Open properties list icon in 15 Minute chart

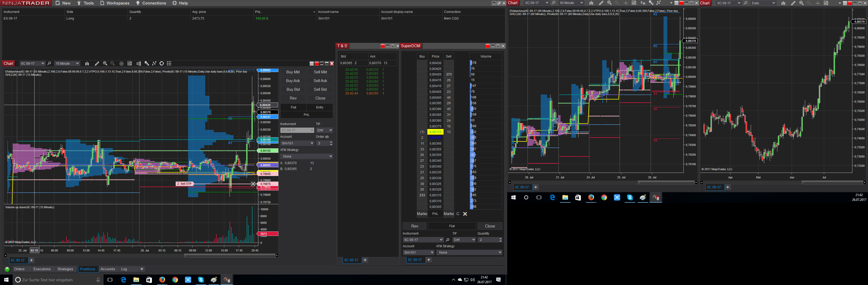pos(169,64)
